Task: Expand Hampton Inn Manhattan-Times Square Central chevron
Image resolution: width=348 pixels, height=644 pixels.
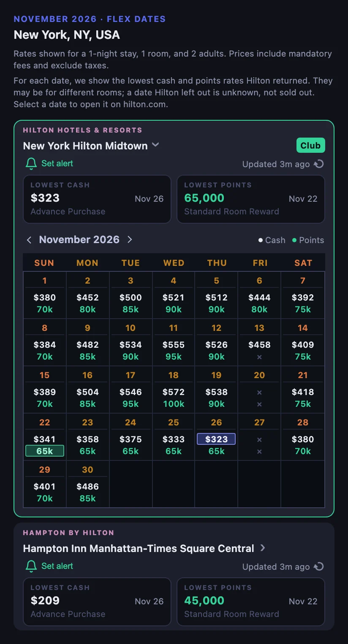Action: 263,548
